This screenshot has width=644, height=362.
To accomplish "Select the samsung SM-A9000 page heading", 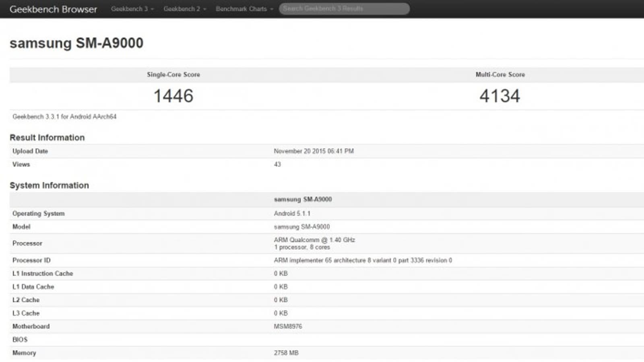I will [76, 43].
